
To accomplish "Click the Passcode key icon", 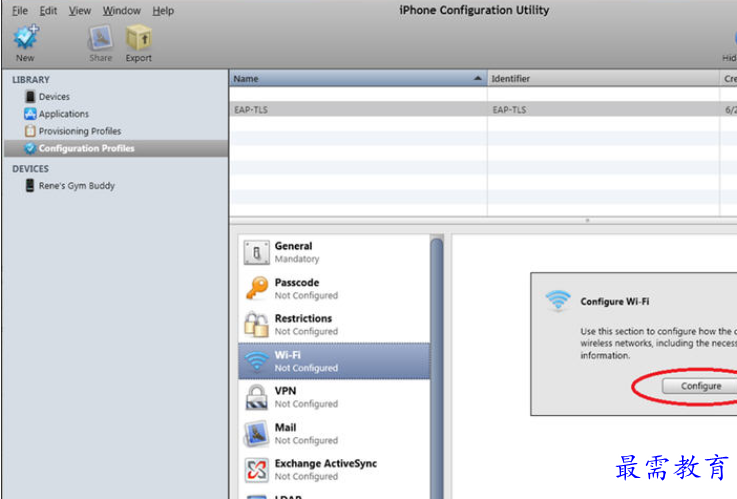I will tap(257, 288).
